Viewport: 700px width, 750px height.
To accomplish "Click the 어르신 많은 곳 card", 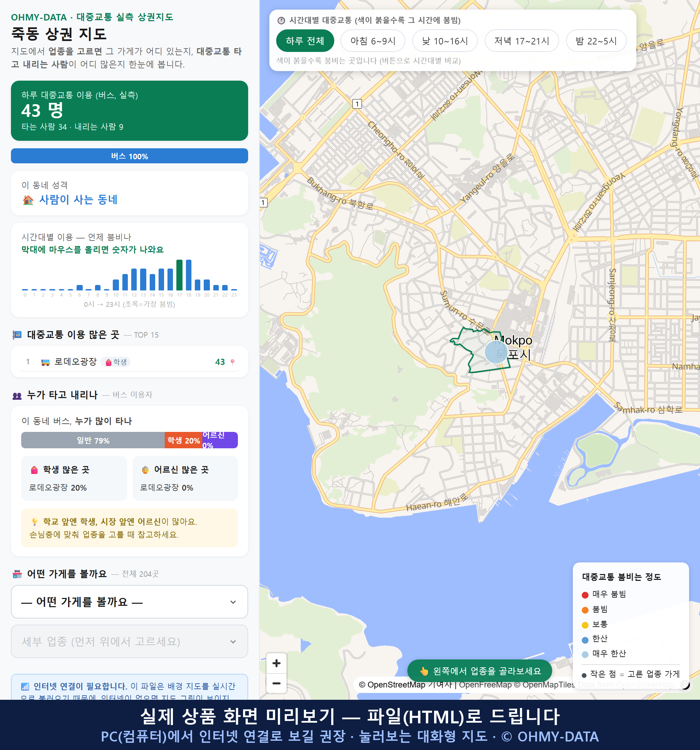I will click(185, 478).
